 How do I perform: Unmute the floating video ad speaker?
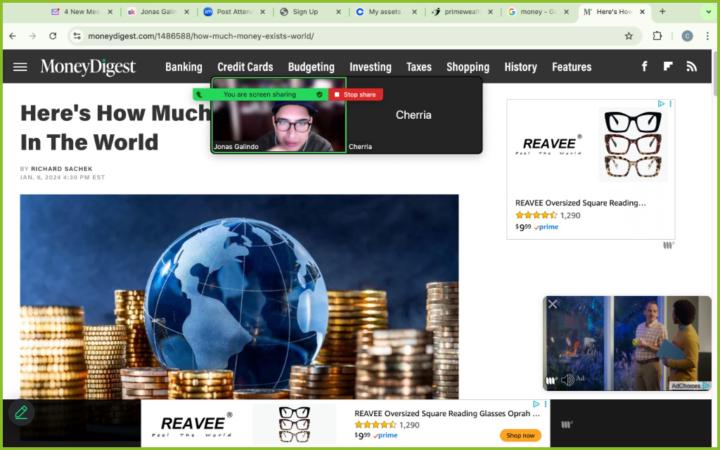click(568, 380)
